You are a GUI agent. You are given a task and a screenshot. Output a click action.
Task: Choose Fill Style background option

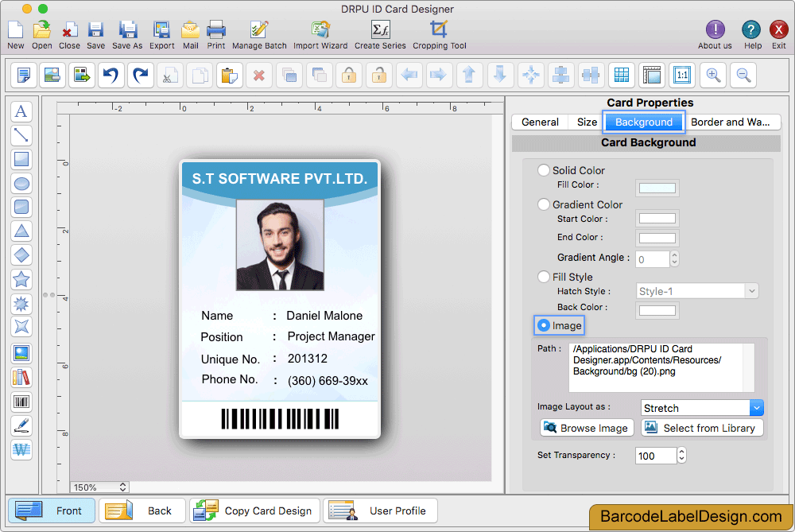[x=544, y=277]
